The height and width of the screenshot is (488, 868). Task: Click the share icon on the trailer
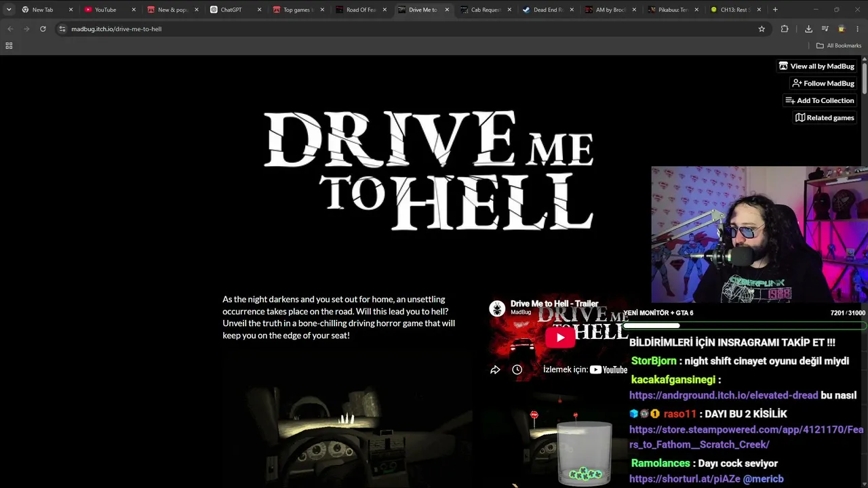[x=495, y=369]
